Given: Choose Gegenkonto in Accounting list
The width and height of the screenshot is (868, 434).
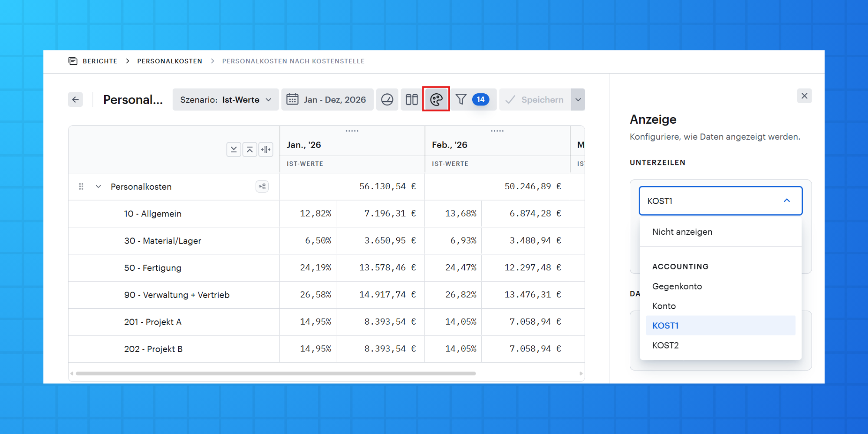Looking at the screenshot, I should coord(677,286).
